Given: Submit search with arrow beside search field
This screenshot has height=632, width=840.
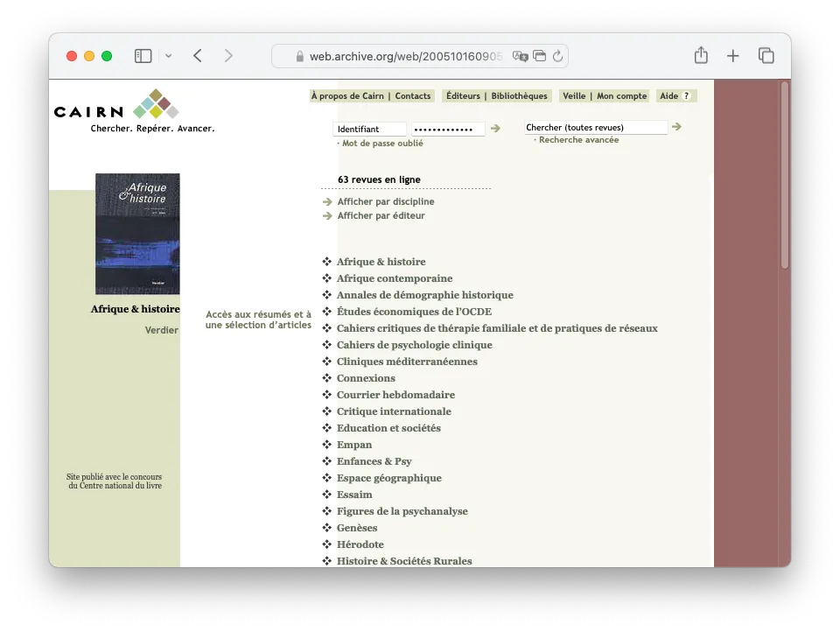Looking at the screenshot, I should 676,127.
